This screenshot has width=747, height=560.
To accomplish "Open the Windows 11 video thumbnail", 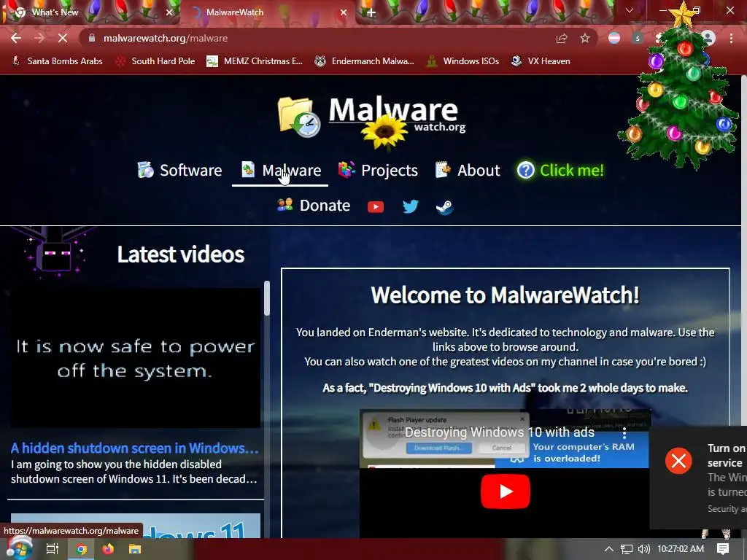I will tap(136, 525).
